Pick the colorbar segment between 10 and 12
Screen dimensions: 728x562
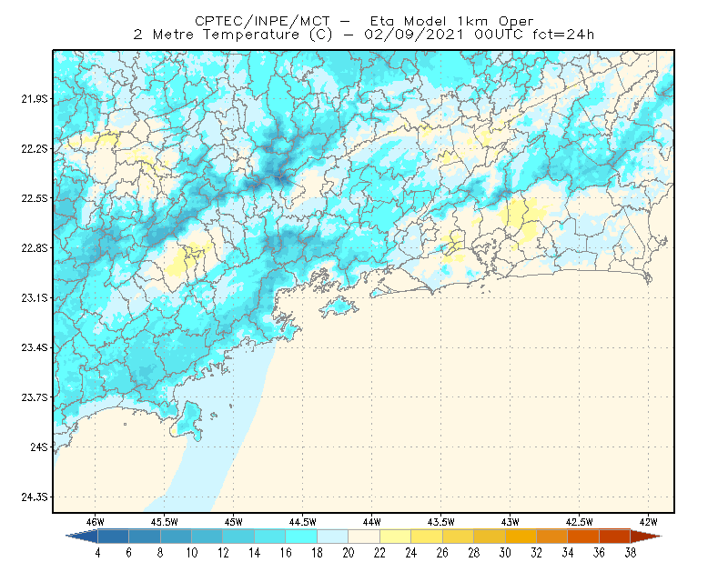pyautogui.click(x=207, y=537)
